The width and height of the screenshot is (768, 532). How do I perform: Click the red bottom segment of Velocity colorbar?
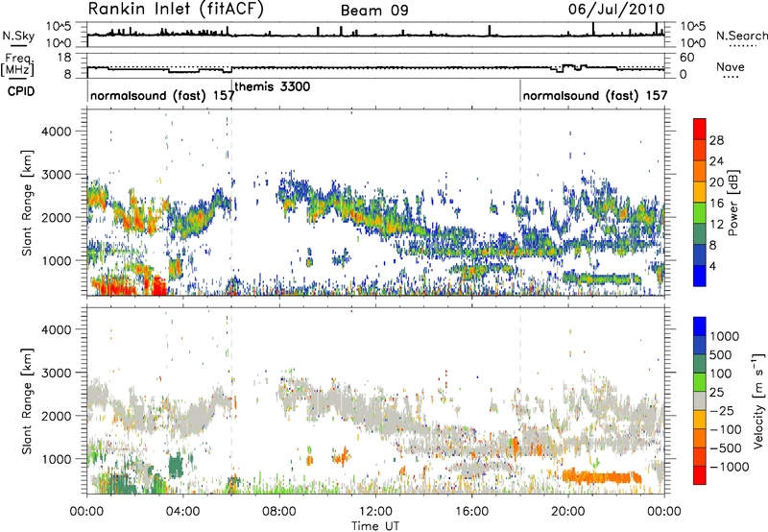[700, 474]
